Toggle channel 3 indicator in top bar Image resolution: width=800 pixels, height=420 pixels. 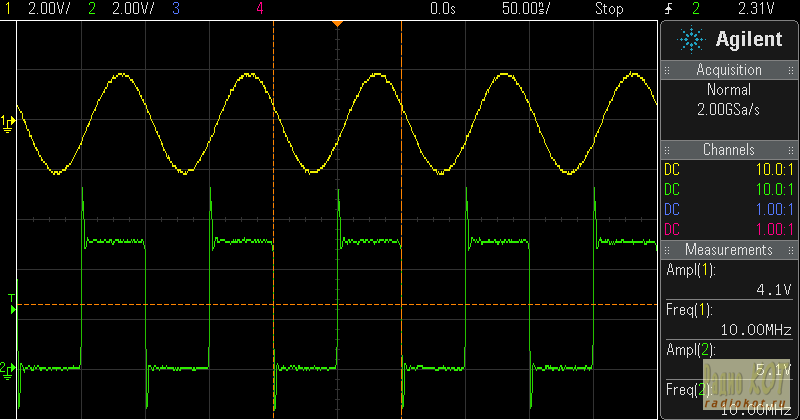pos(177,9)
